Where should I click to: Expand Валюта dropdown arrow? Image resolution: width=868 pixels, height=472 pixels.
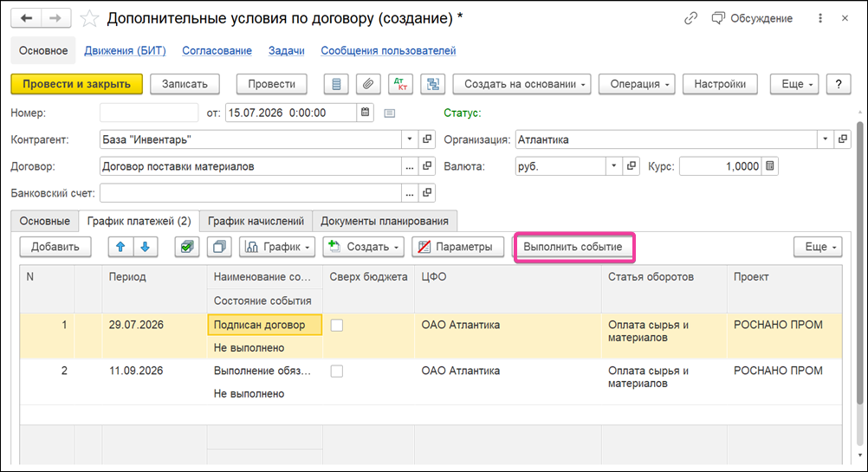[x=614, y=166]
